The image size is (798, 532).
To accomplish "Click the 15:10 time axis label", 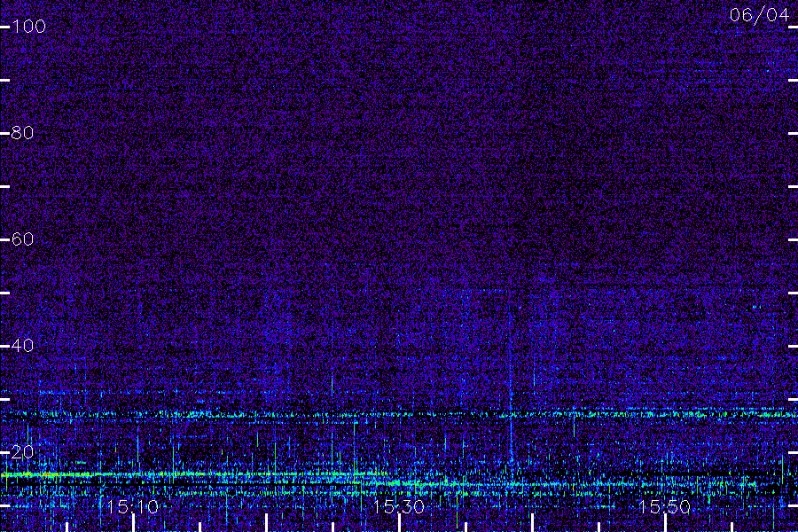I will point(133,506).
